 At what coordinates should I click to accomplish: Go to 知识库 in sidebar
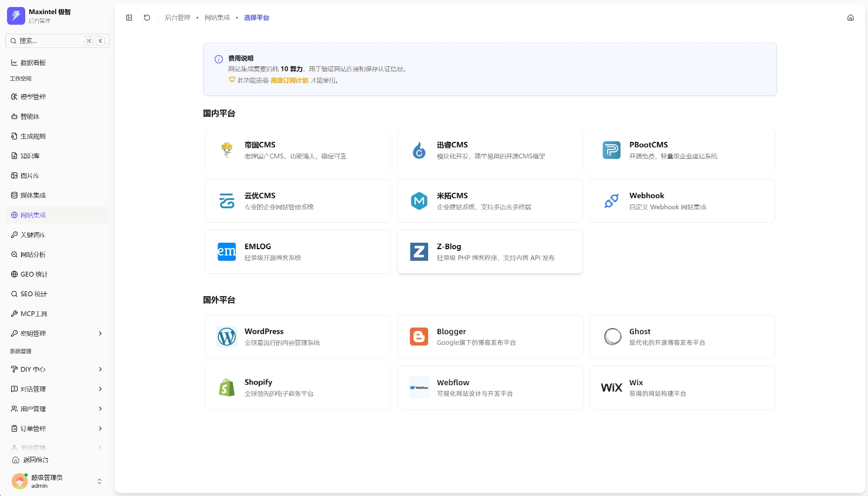click(x=30, y=156)
